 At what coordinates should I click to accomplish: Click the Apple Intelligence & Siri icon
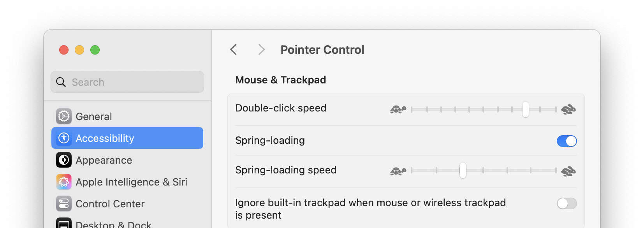tap(63, 182)
